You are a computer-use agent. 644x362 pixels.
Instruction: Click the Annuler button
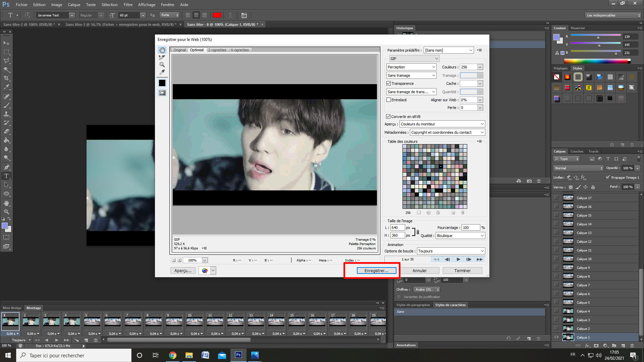click(419, 270)
